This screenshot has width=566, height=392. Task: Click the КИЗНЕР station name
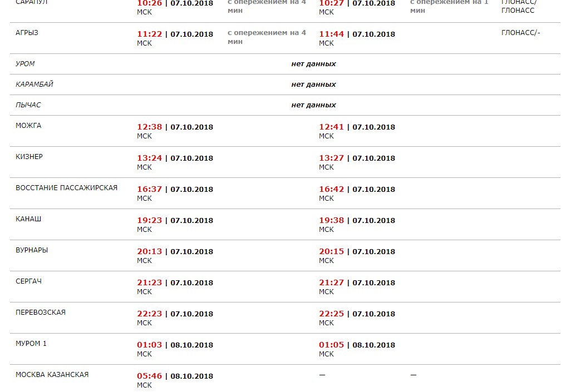coord(29,156)
